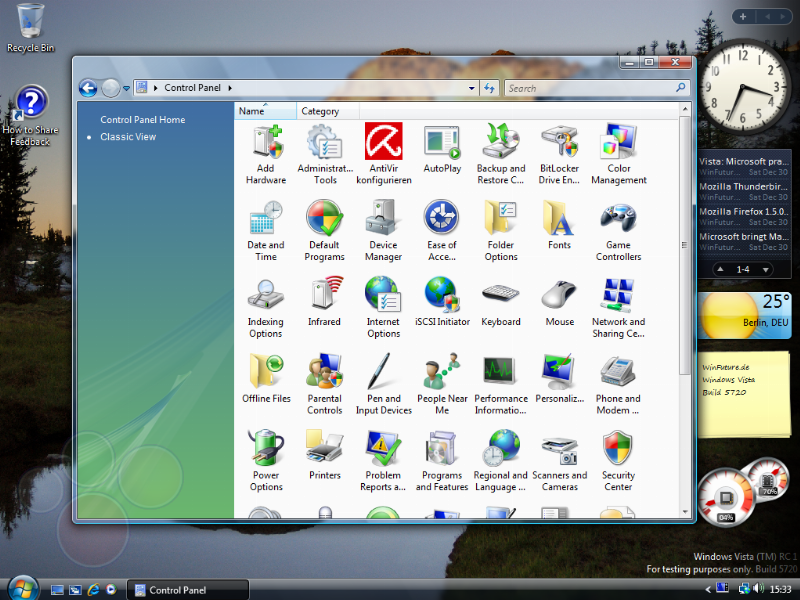Show previous feed headlines page arrow
This screenshot has width=800, height=600.
coord(720,269)
